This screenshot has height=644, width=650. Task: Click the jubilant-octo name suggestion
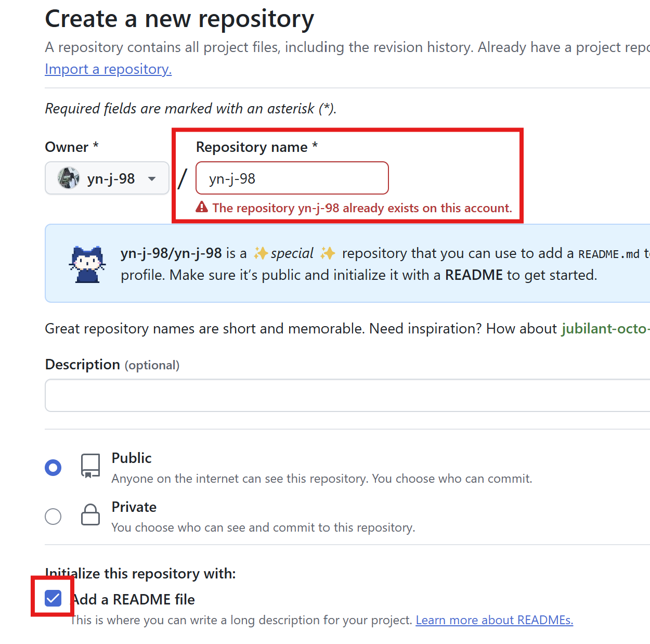606,329
